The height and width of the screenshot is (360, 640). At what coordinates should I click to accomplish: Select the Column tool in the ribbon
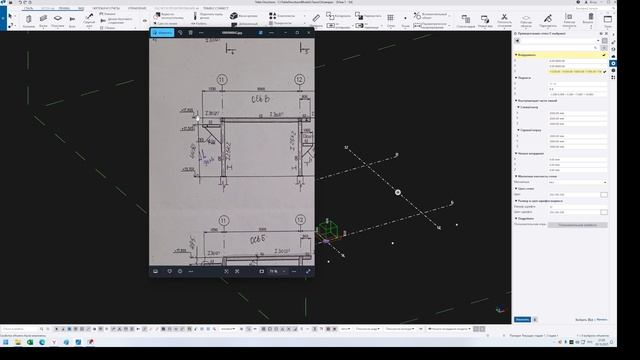[x=29, y=20]
